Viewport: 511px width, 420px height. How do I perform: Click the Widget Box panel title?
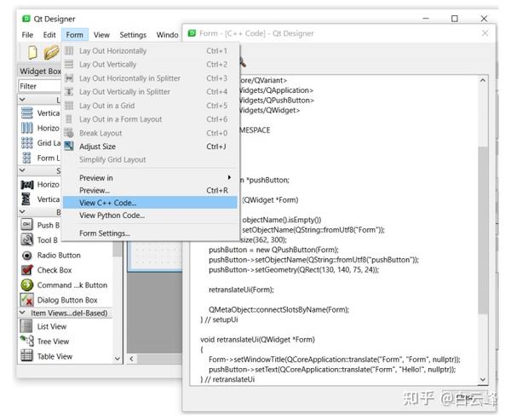pos(40,71)
